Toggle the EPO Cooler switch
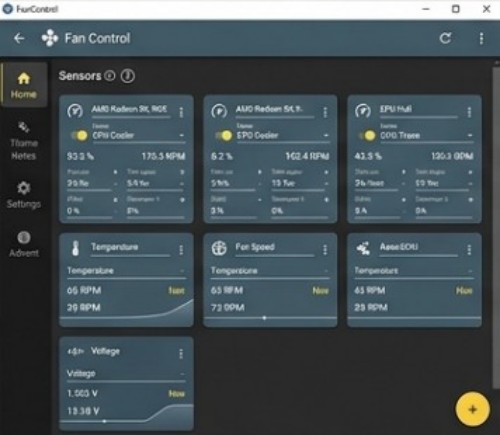Viewport: 500px width, 435px height. [224, 135]
